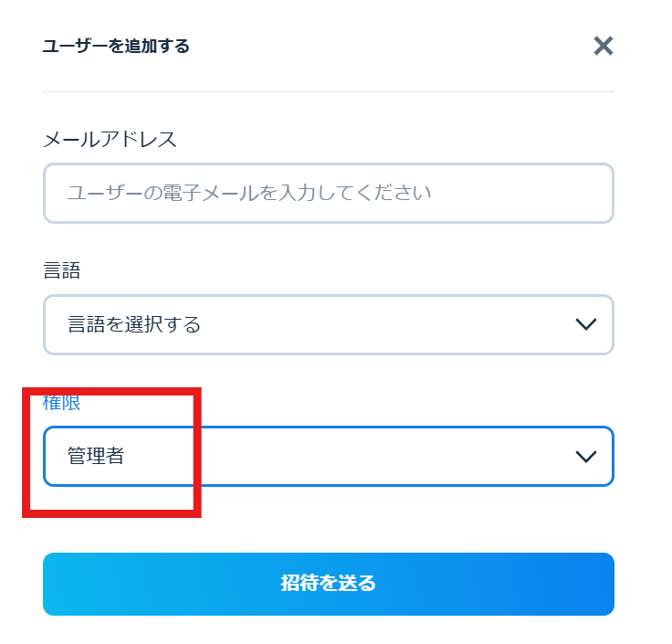Viewport: 672px width, 644px height.
Task: Click the ユーザーを追加する dialog title
Action: pos(116,46)
